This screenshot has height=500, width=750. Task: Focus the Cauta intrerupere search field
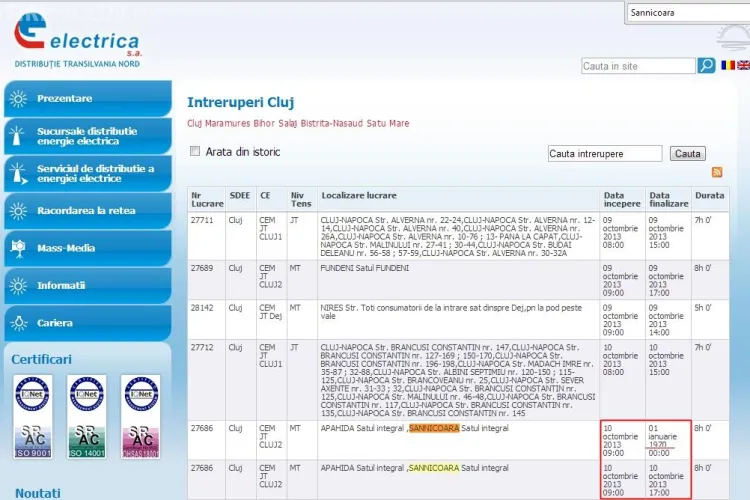[605, 154]
